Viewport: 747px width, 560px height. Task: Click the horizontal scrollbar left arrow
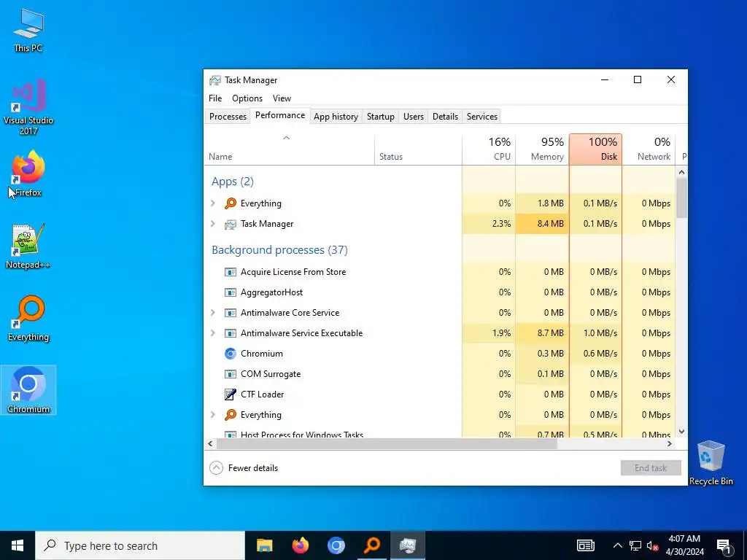tap(211, 444)
